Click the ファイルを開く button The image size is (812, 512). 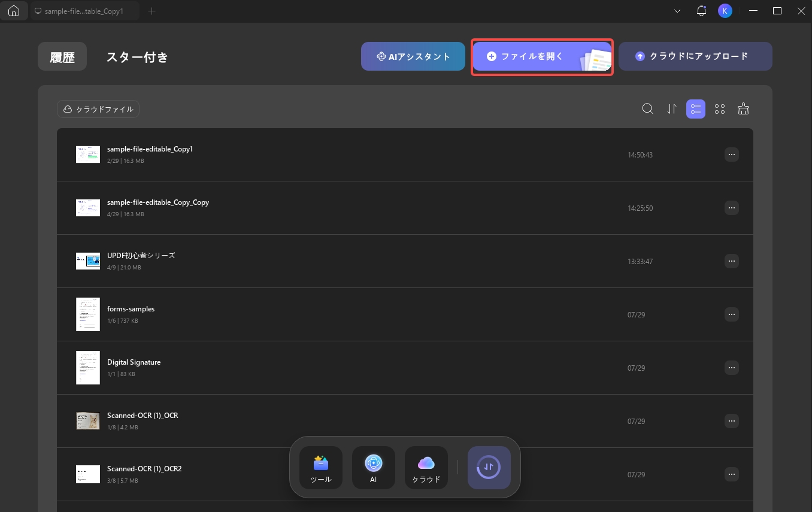[x=542, y=56]
